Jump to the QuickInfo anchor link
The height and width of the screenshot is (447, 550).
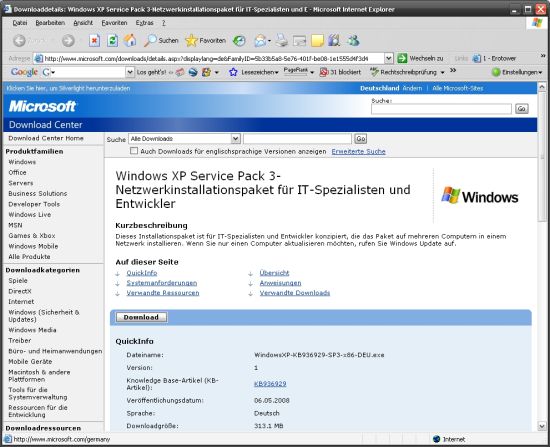[x=142, y=273]
